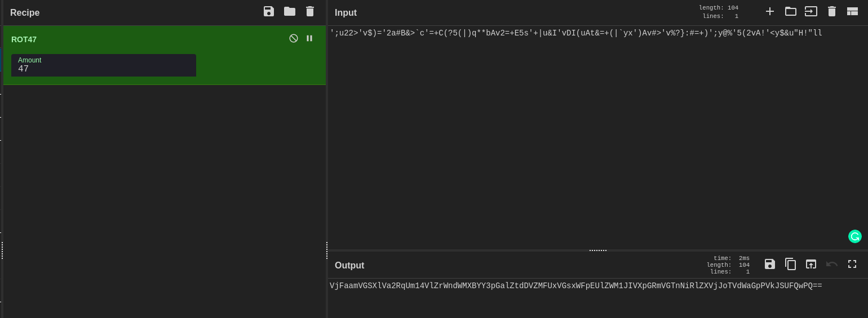Click the Recipe panel title

[25, 12]
